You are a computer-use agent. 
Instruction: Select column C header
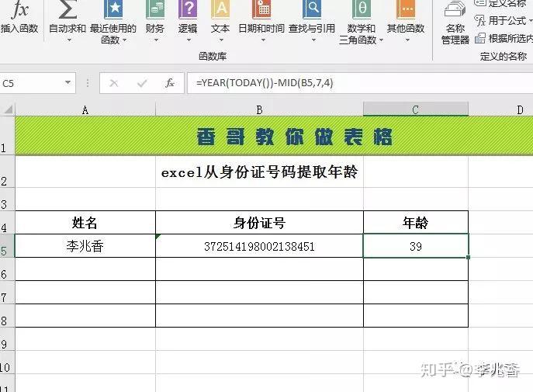pyautogui.click(x=416, y=109)
